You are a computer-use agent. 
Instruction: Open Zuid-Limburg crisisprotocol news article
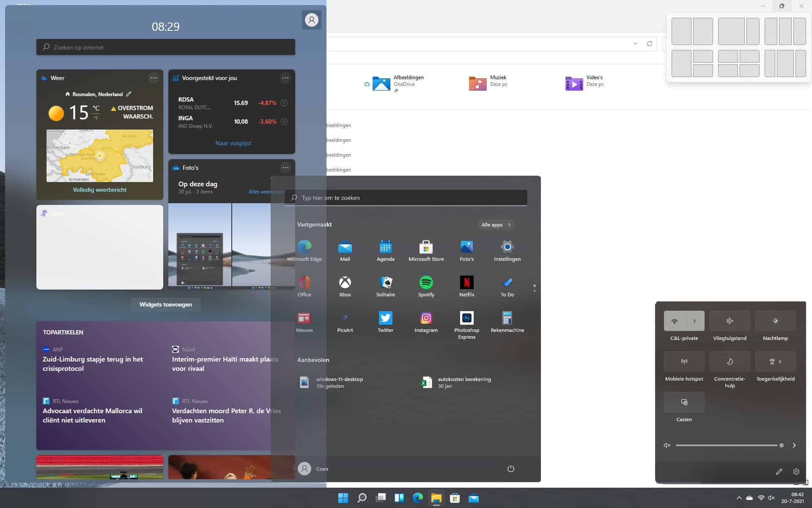point(93,364)
